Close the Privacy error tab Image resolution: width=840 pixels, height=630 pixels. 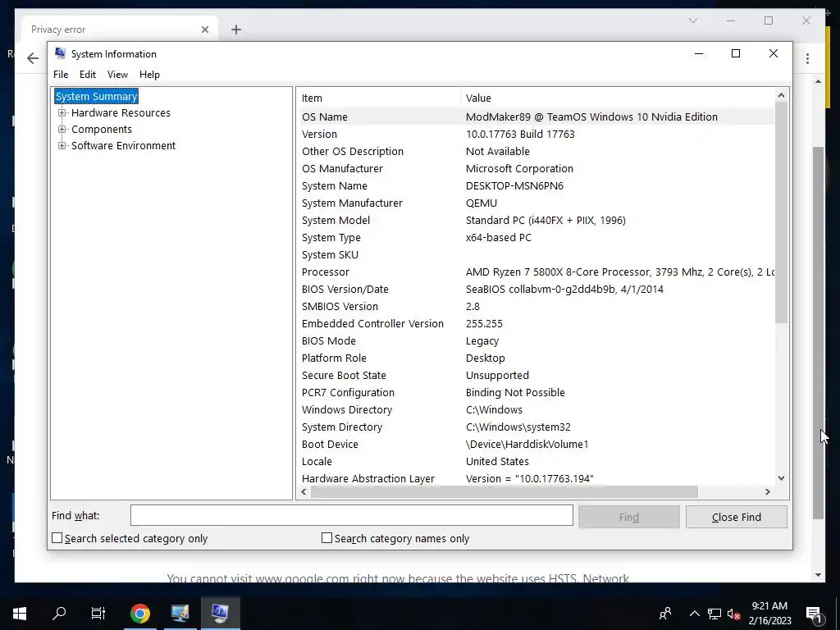(x=204, y=30)
